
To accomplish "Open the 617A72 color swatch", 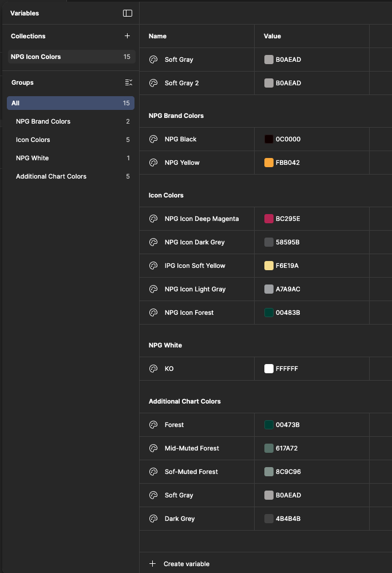I will pyautogui.click(x=269, y=448).
